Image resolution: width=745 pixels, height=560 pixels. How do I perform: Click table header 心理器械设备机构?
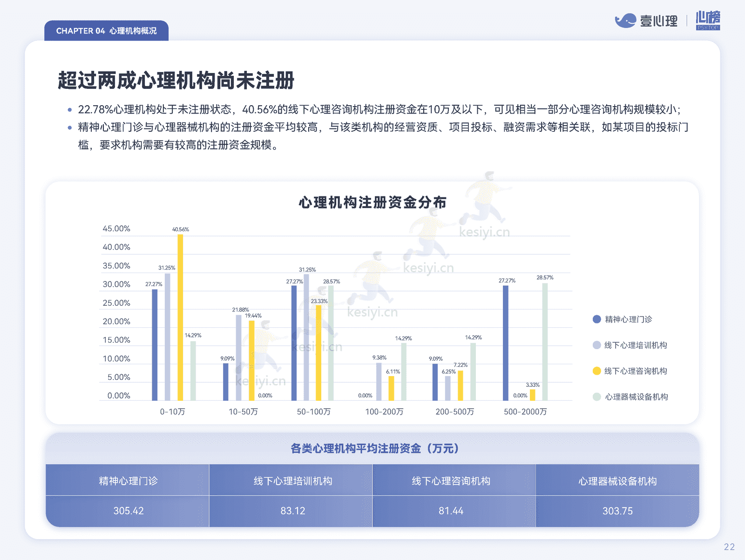coord(617,481)
